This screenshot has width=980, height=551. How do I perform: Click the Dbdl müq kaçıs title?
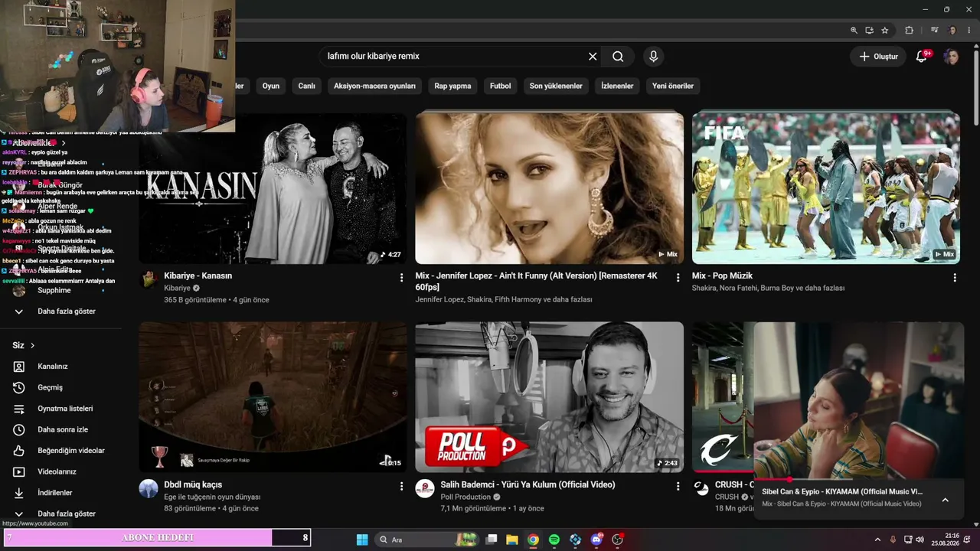(193, 484)
